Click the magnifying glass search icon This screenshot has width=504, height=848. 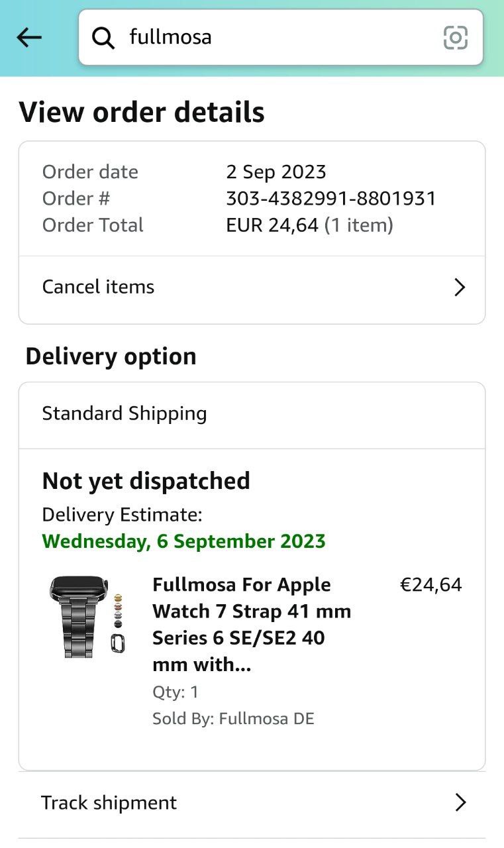[103, 38]
